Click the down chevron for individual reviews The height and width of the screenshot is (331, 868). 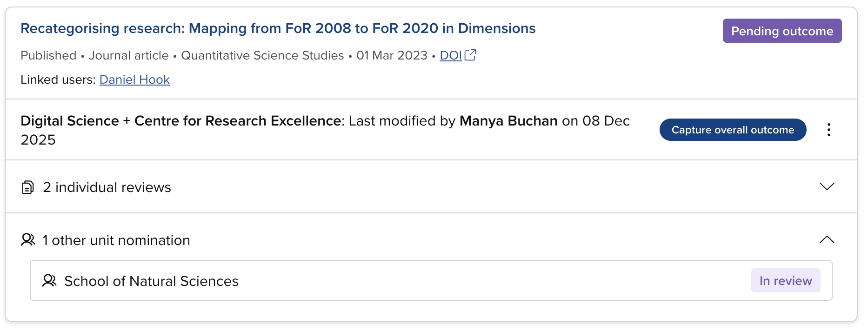tap(827, 186)
